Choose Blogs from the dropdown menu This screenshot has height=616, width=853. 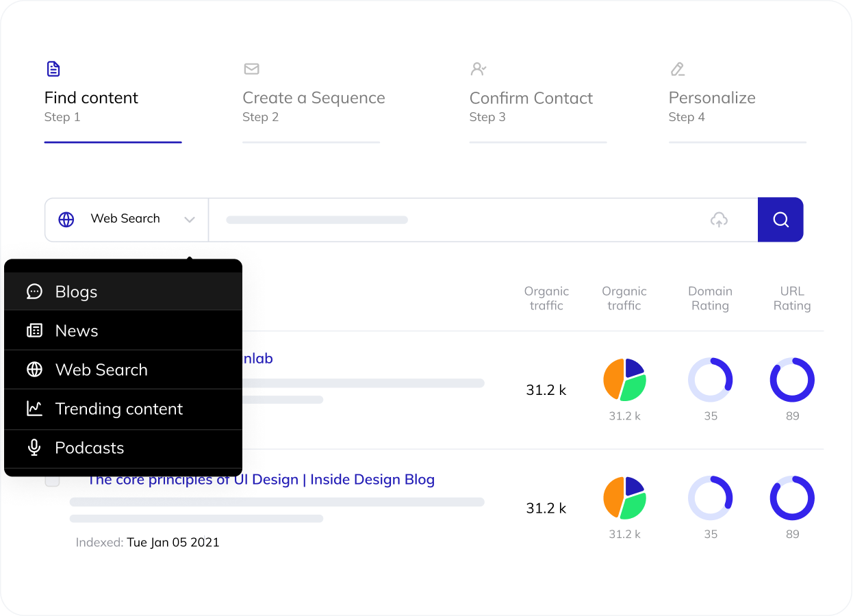pos(123,292)
